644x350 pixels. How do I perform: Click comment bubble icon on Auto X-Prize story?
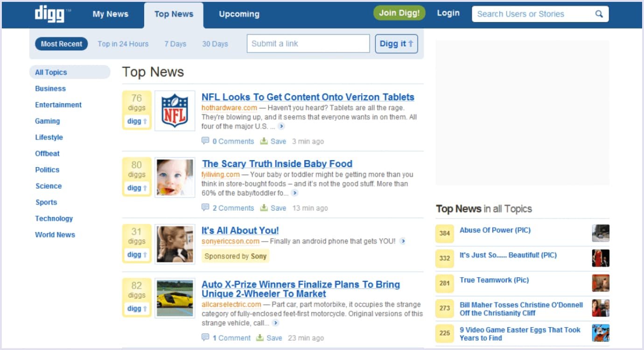point(205,337)
